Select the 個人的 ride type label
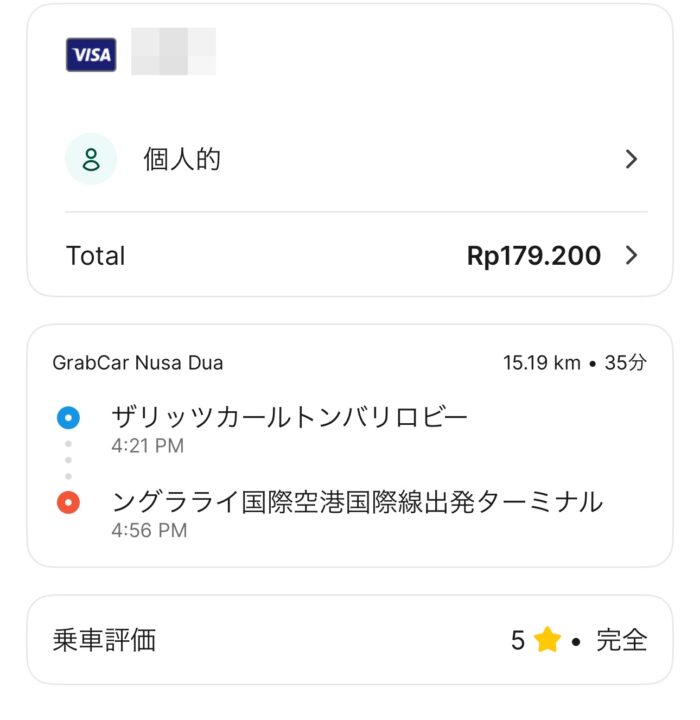700x720 pixels. click(x=182, y=159)
